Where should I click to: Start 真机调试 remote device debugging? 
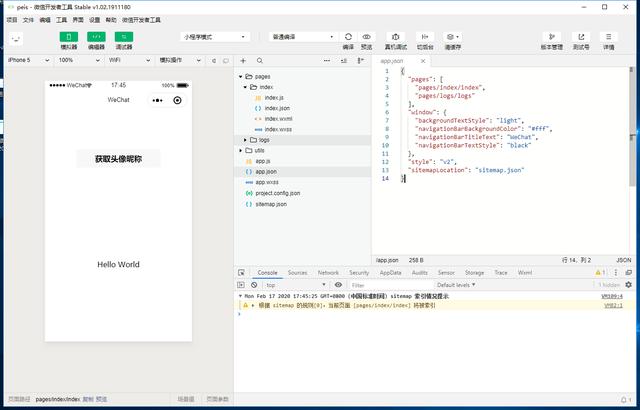point(396,37)
